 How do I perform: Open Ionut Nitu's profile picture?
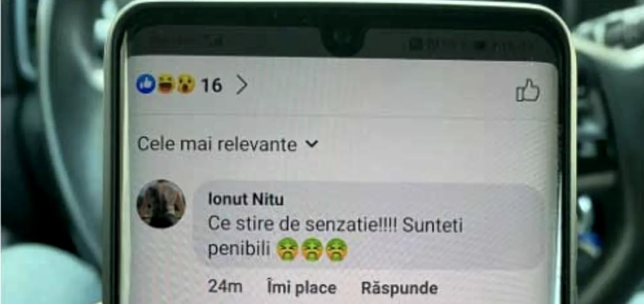[161, 204]
